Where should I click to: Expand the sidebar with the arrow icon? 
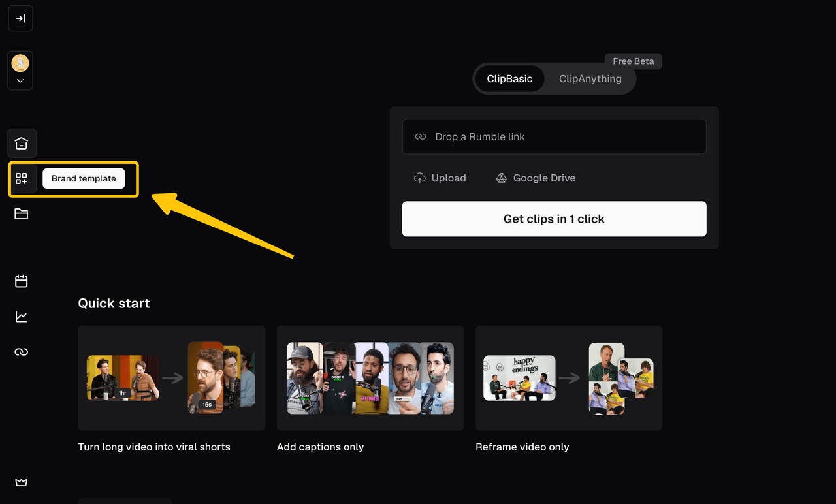coord(20,18)
